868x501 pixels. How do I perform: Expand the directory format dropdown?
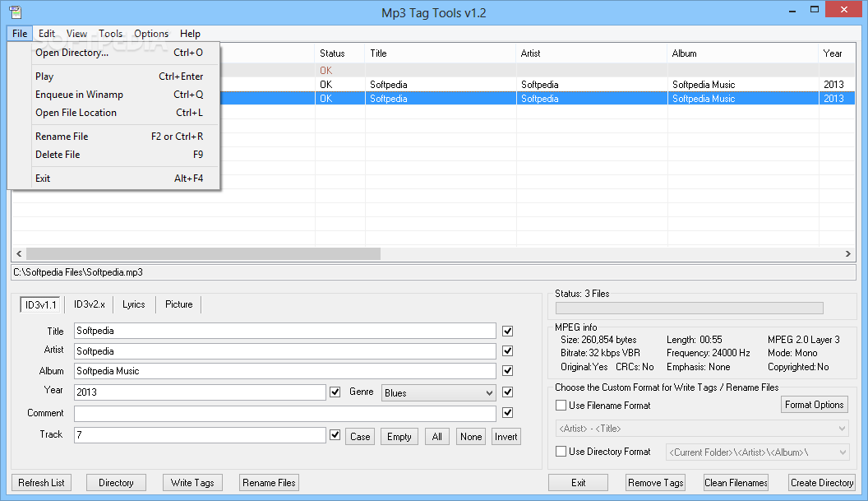coord(757,452)
